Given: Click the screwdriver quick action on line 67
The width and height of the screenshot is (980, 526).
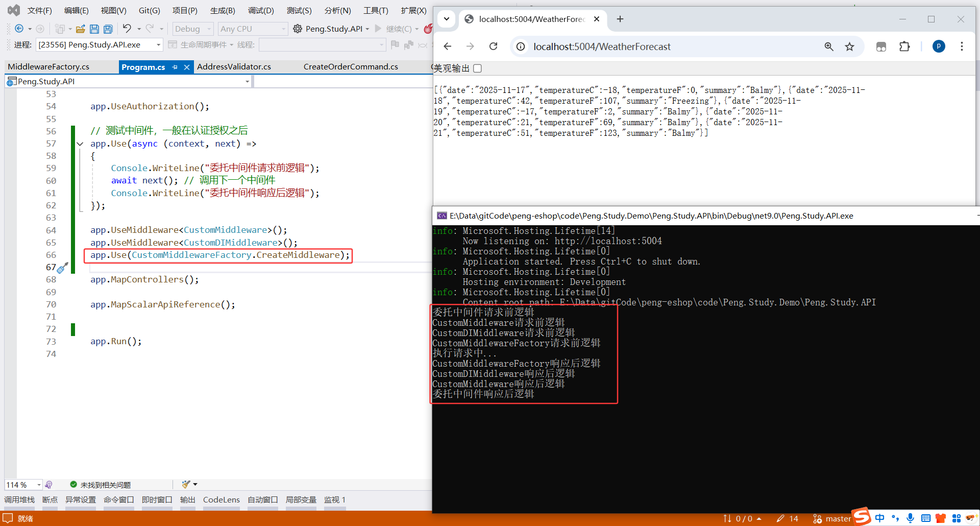Looking at the screenshot, I should pos(62,268).
